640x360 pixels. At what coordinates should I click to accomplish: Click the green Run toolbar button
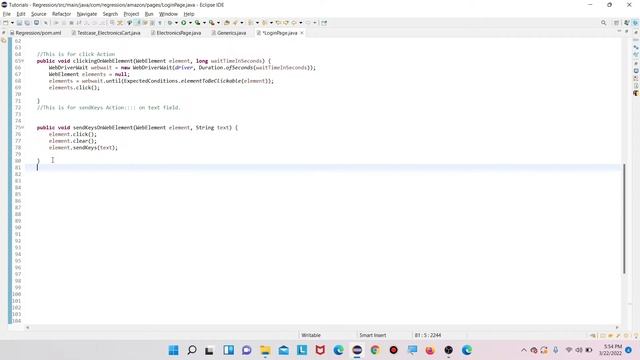184,23
